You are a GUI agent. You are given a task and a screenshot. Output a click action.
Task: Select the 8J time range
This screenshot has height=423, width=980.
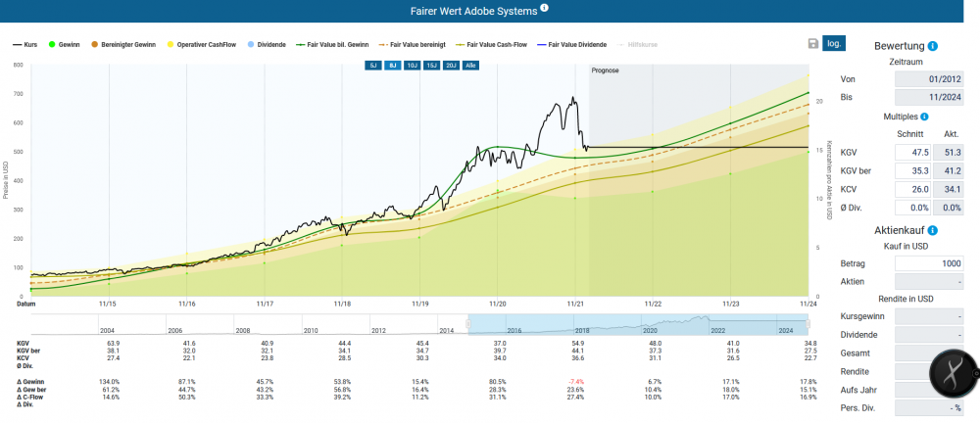coord(392,65)
